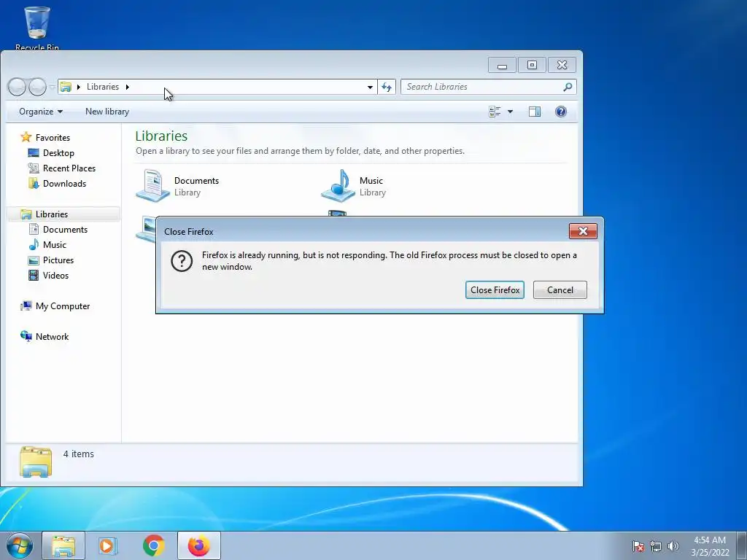Open Desktop under Favorites
Image resolution: width=747 pixels, height=560 pixels.
[51, 153]
